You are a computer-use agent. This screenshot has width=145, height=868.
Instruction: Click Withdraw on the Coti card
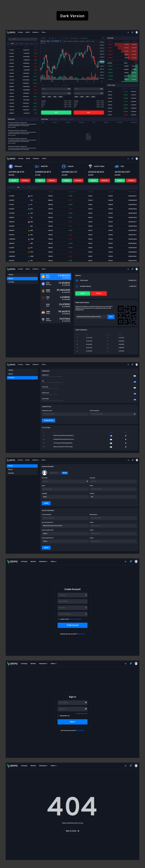(131, 181)
